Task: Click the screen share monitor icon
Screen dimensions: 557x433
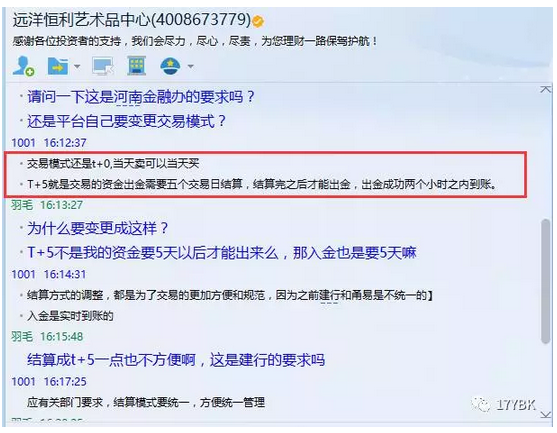Action: 103,66
